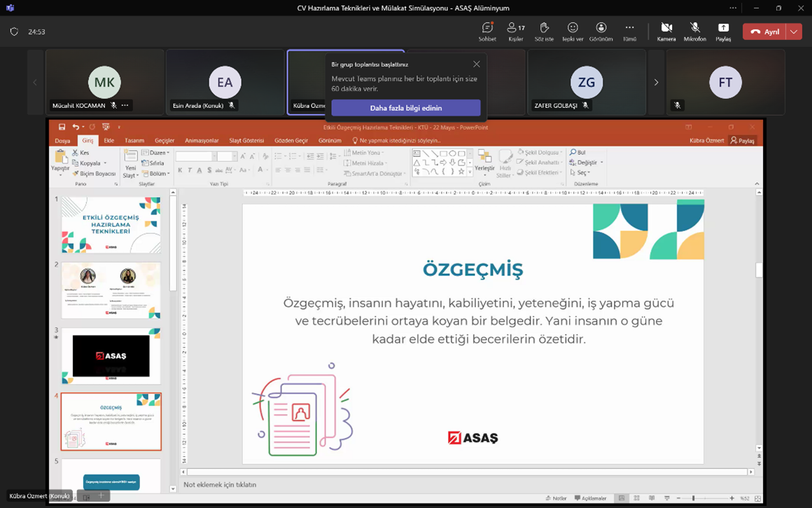Add a Yeni Slayt
Viewport: 812px width, 508px height.
[130, 165]
